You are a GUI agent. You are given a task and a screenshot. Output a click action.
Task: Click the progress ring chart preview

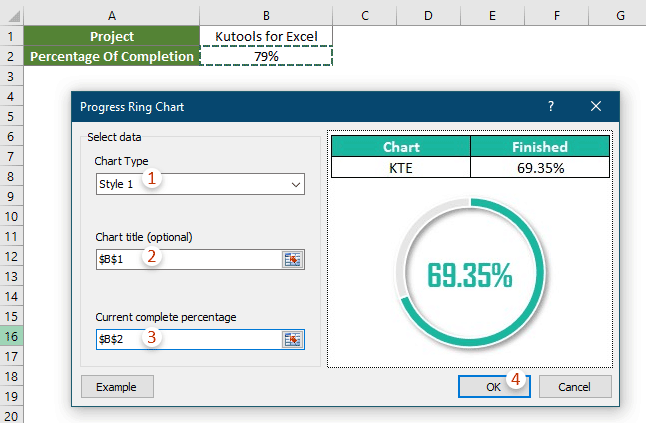click(x=470, y=275)
